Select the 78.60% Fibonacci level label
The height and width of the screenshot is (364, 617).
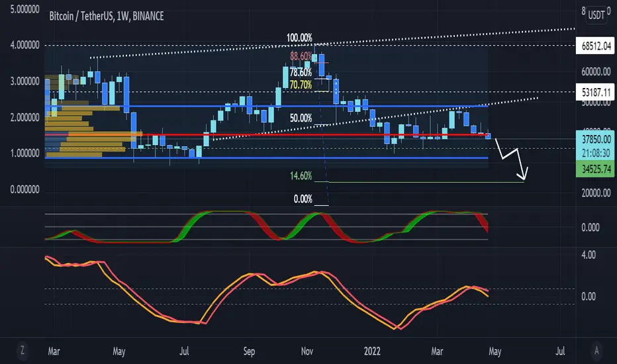coord(301,72)
